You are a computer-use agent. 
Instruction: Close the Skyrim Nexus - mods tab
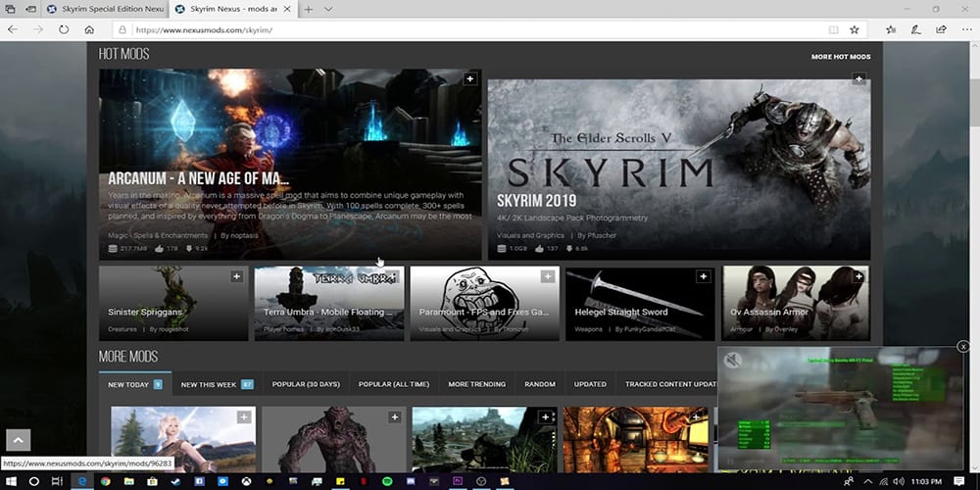click(287, 10)
